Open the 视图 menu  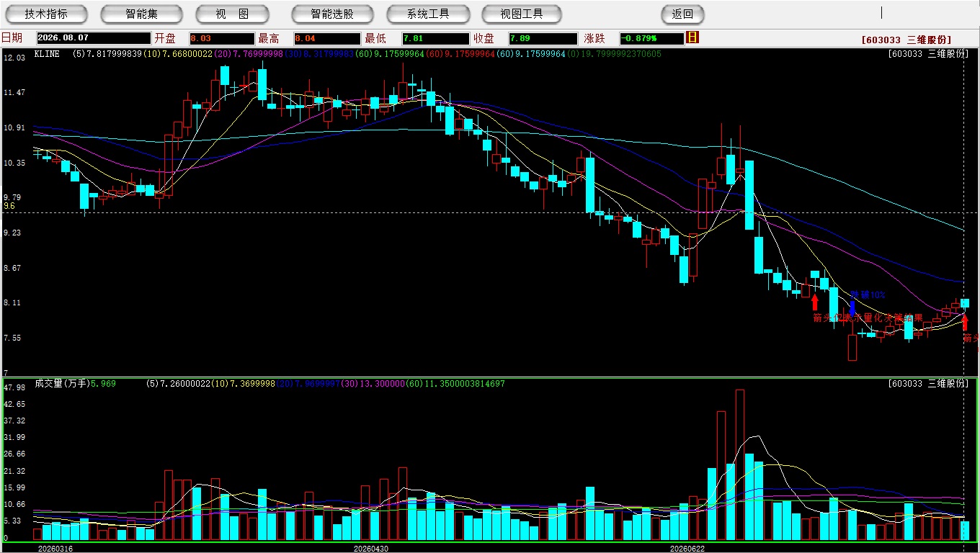(232, 14)
